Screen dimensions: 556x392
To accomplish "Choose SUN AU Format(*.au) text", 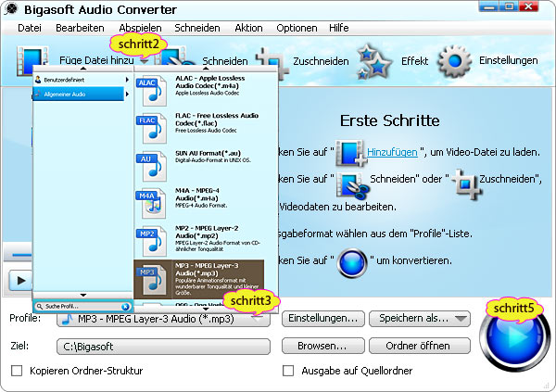I will point(208,153).
